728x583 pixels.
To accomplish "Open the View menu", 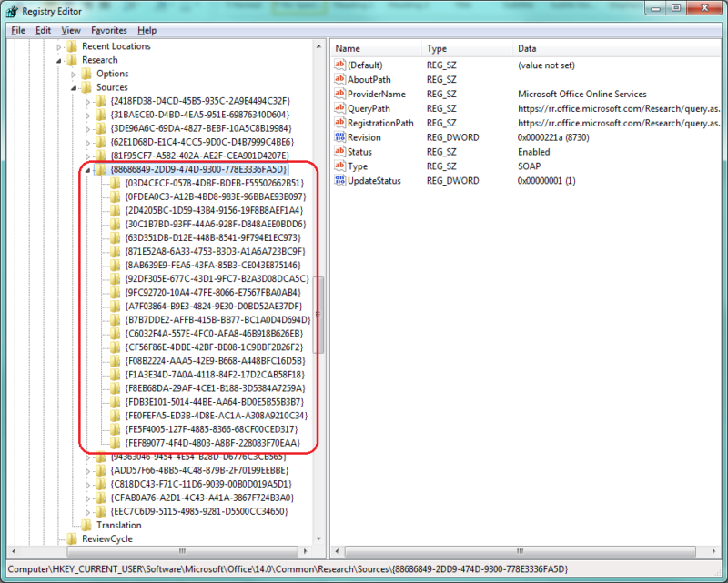I will click(71, 30).
